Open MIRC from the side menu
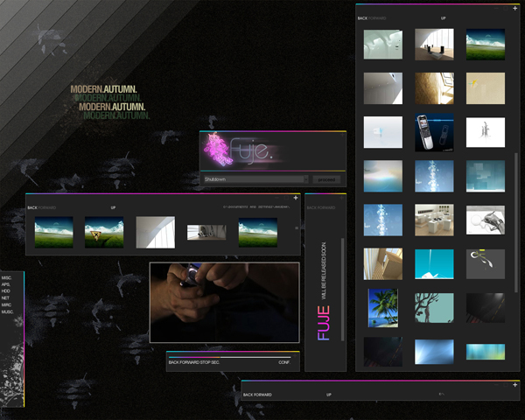This screenshot has width=525, height=420. pos(6,304)
